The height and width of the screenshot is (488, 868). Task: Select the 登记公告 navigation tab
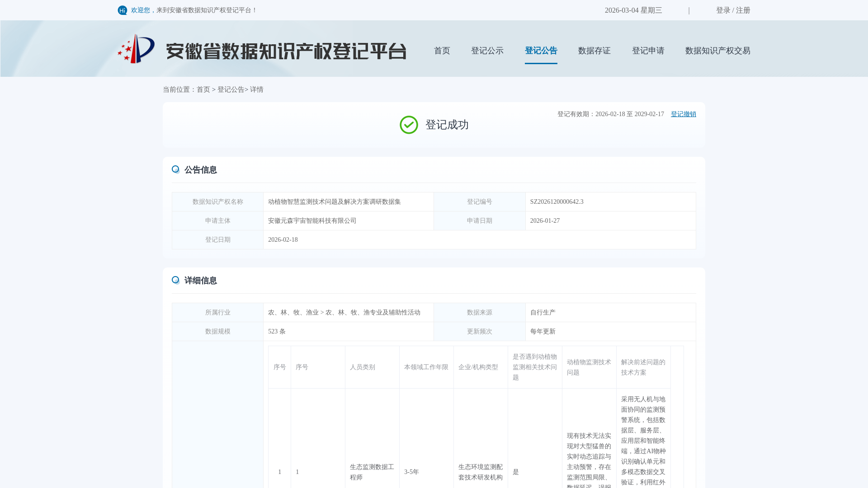coord(541,51)
